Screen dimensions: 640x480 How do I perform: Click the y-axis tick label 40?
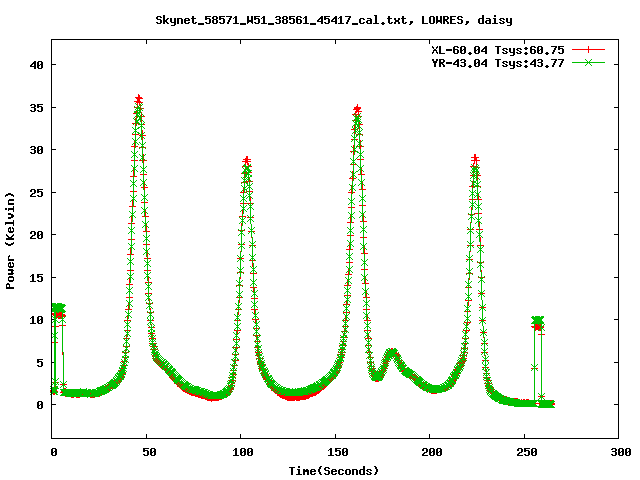(36, 65)
